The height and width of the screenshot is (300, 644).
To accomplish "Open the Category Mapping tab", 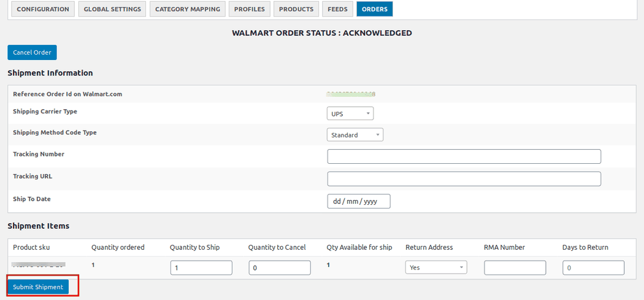I will point(187,9).
